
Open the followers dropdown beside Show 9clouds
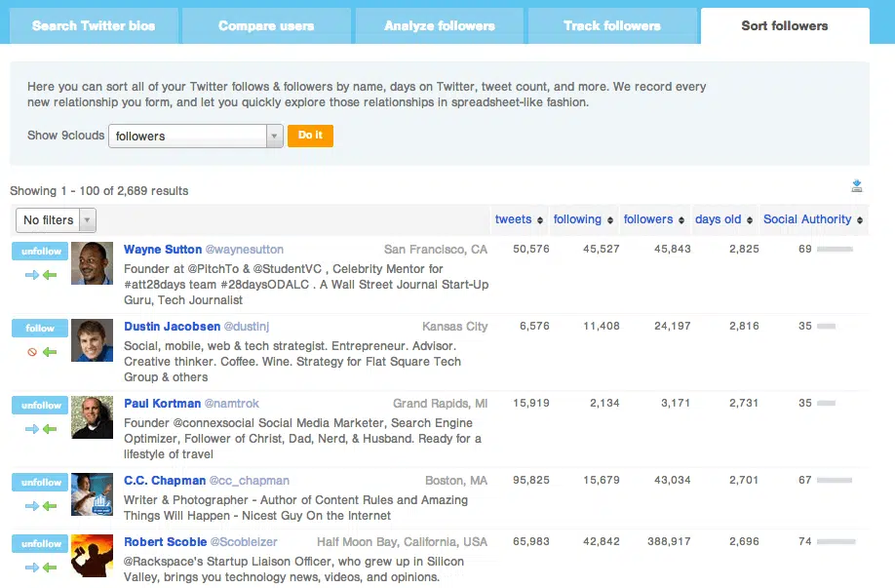(196, 137)
